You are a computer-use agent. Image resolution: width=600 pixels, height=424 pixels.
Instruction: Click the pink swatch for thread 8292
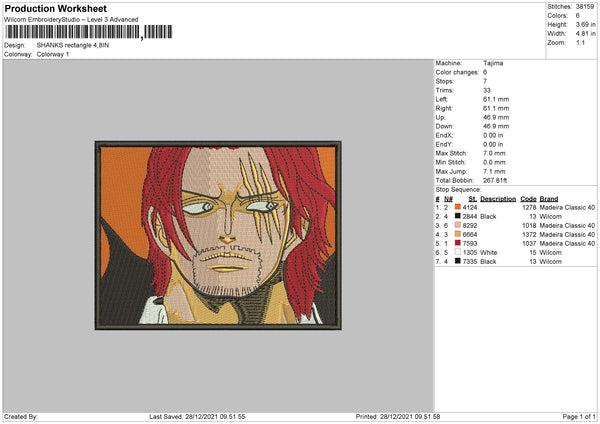tap(458, 225)
